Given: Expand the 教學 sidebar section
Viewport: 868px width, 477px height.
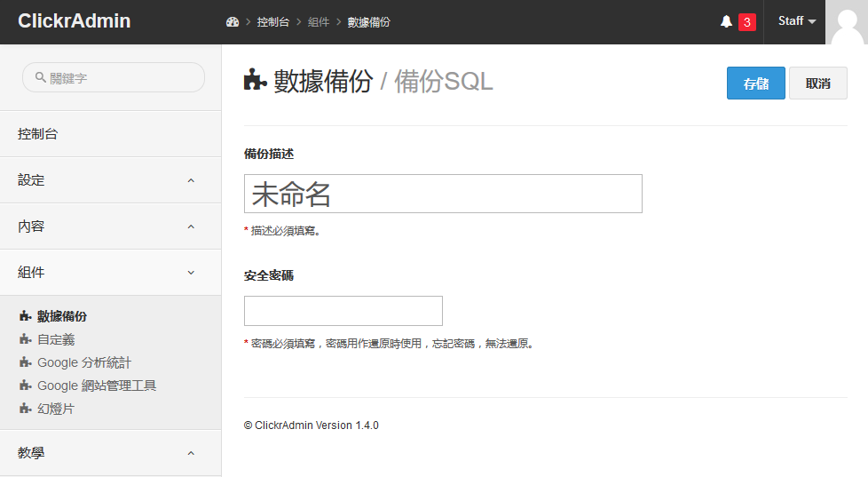Looking at the screenshot, I should (x=111, y=453).
